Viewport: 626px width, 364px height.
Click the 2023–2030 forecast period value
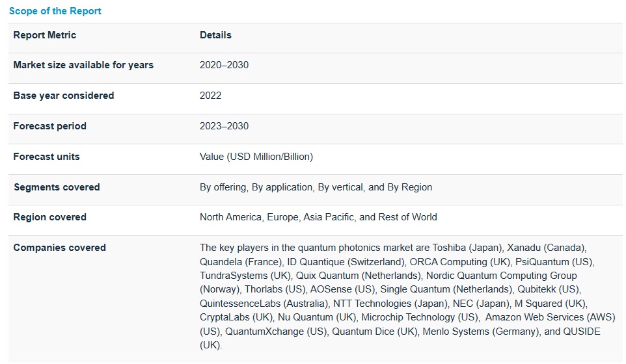224,126
